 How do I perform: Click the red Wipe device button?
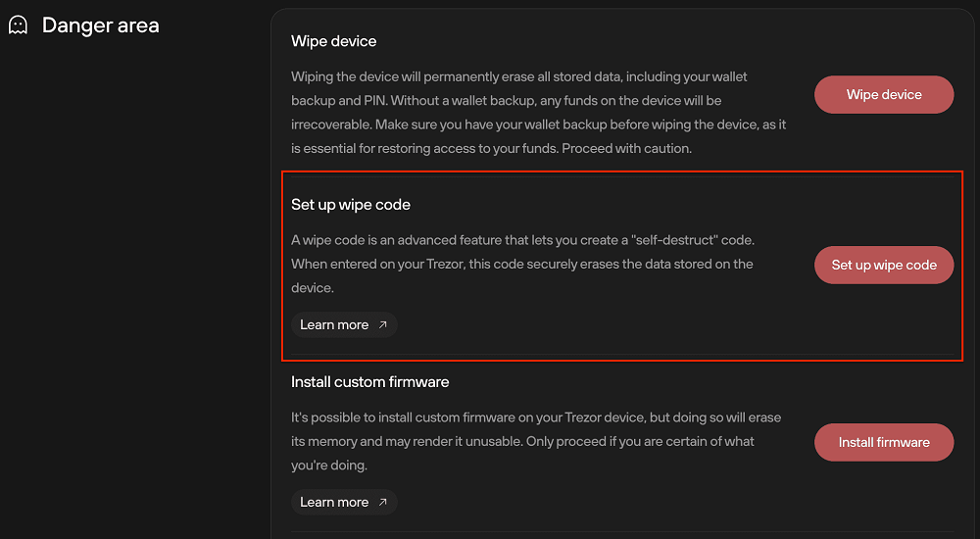coord(884,94)
